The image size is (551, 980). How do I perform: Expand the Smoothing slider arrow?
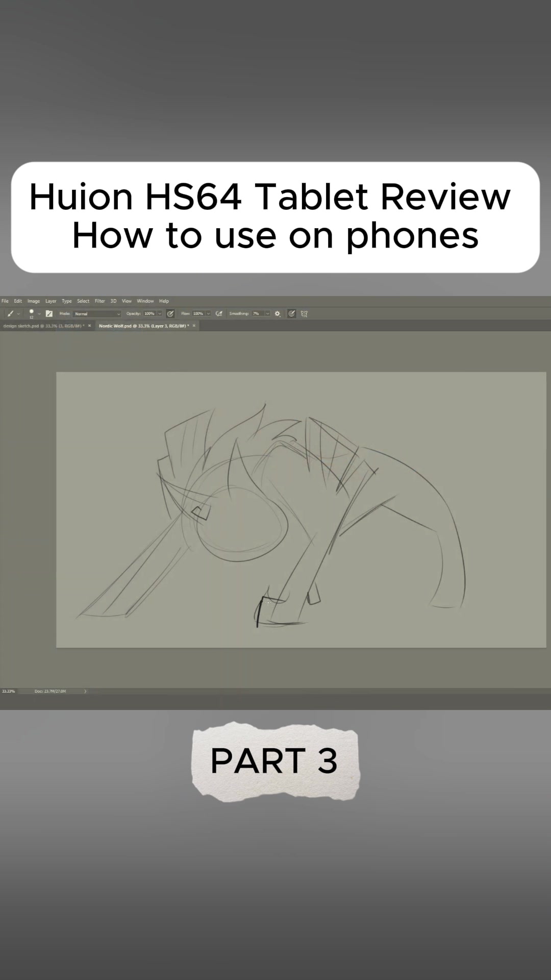click(x=267, y=313)
